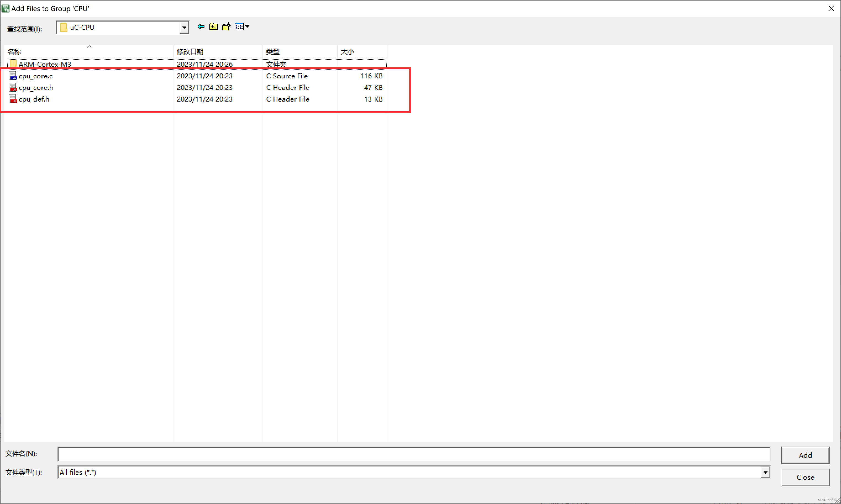
Task: Expand the uC-CPU location dropdown
Action: (x=184, y=28)
